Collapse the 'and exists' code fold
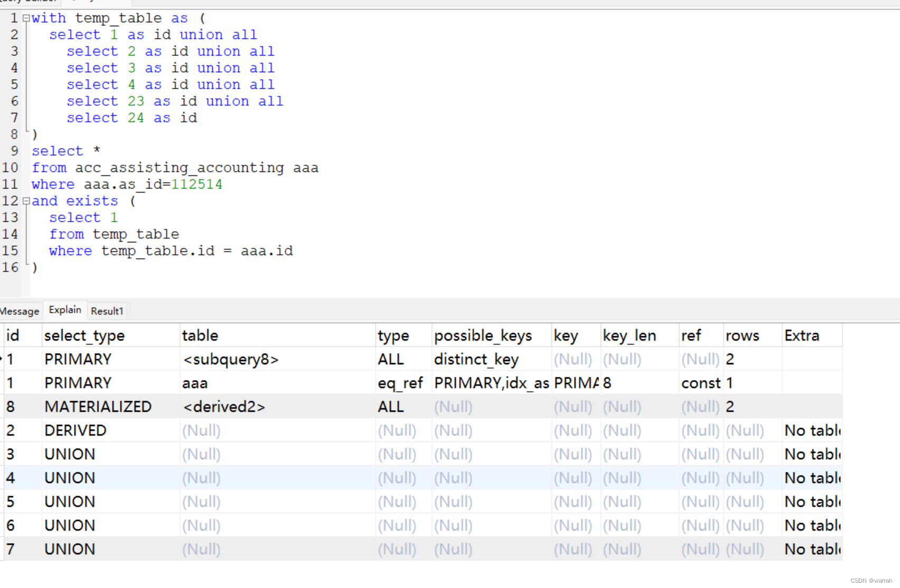This screenshot has width=900, height=588. pyautogui.click(x=26, y=201)
